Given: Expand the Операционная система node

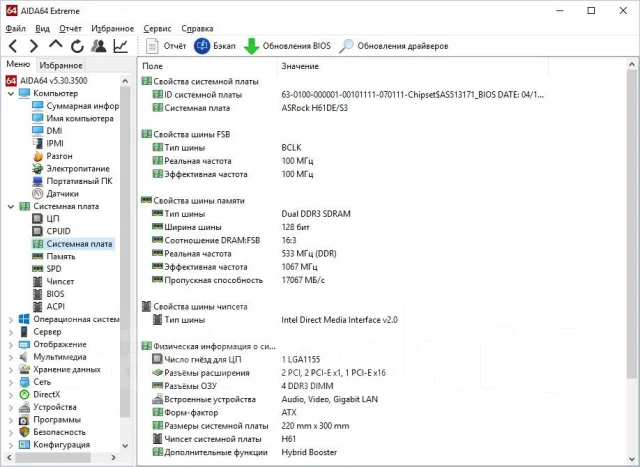Looking at the screenshot, I should tap(11, 320).
